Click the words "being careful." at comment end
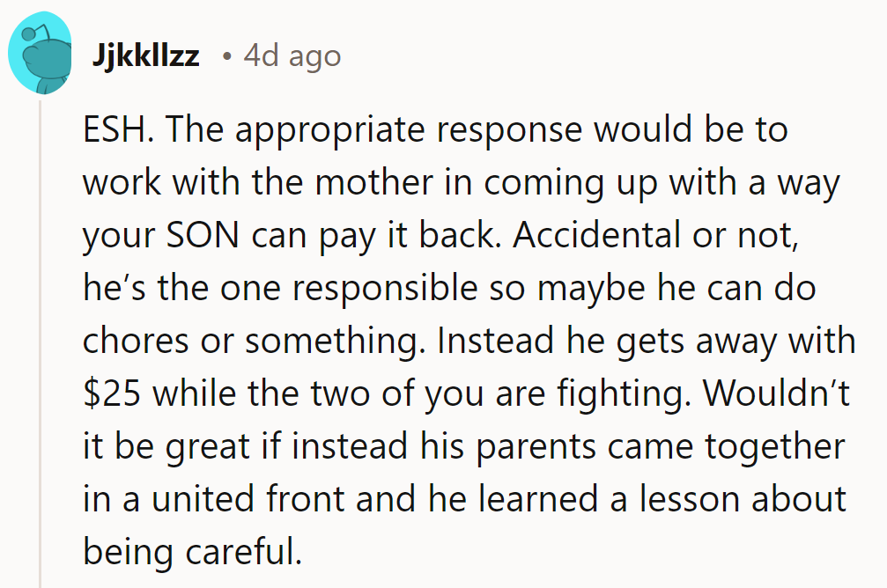This screenshot has width=887, height=588. click(x=193, y=552)
